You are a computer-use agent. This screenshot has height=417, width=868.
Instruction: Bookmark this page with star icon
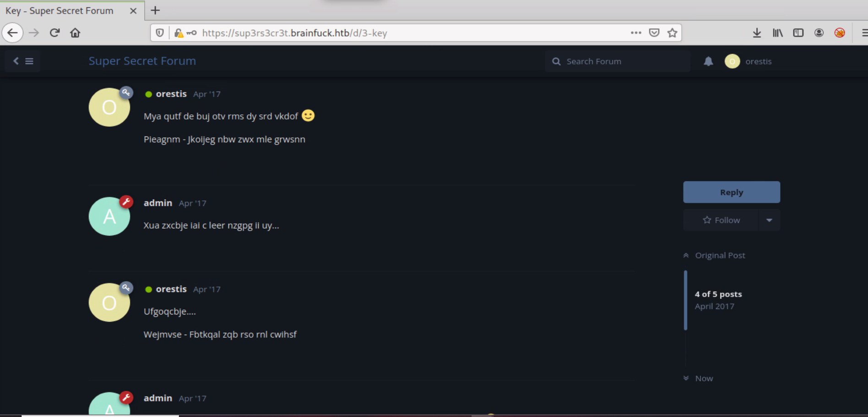point(672,33)
